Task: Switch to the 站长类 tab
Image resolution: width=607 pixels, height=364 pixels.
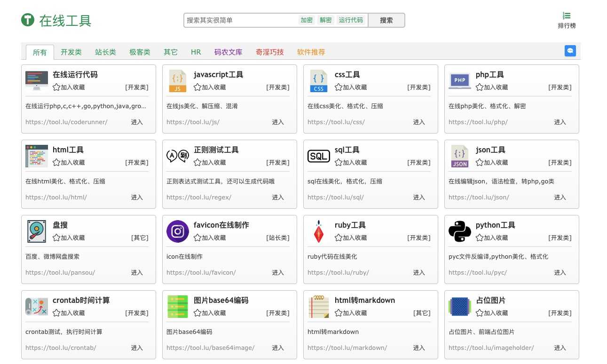Action: 105,52
